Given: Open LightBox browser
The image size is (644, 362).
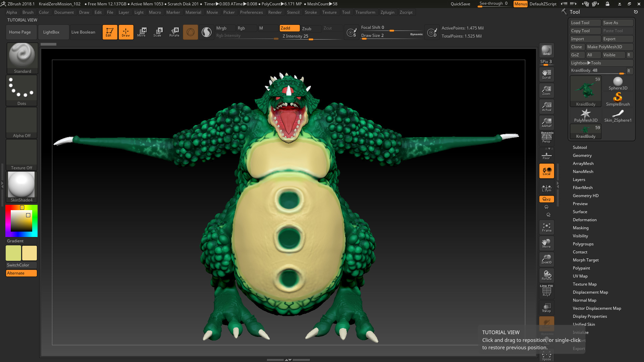Looking at the screenshot, I should [54, 32].
